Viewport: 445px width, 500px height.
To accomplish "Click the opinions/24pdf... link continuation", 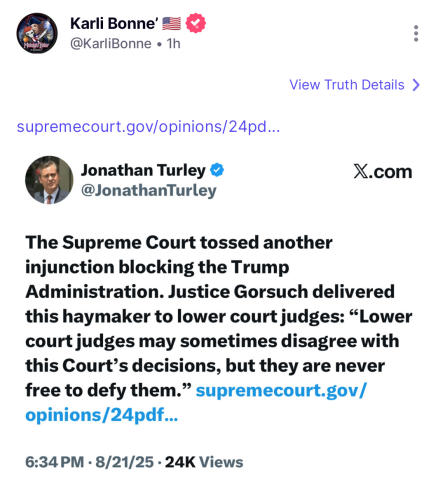I will (x=102, y=415).
